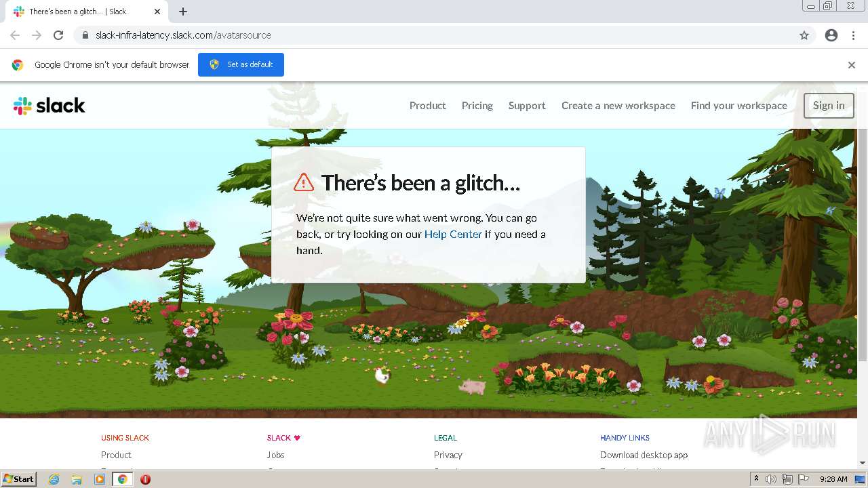Follow the Help Center link
The image size is (868, 488).
453,235
